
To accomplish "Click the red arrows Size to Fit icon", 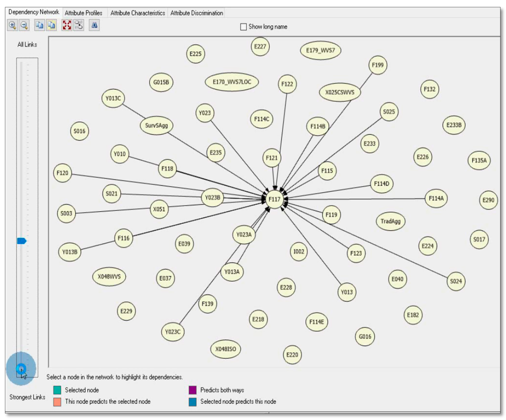I will (x=67, y=25).
